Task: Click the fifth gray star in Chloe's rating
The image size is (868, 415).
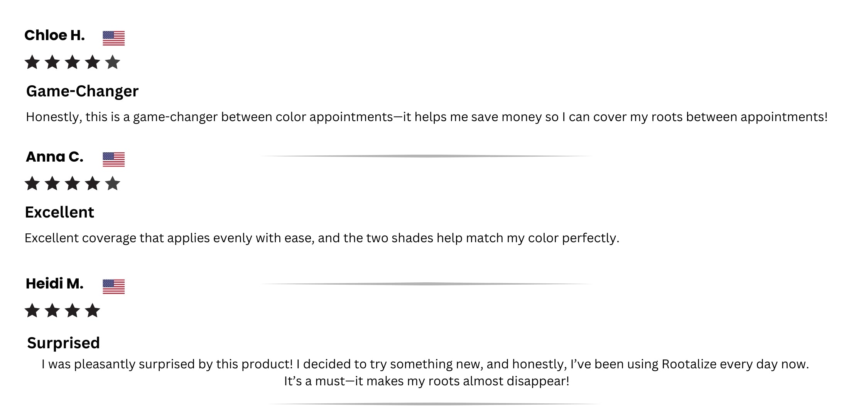Action: pos(113,62)
